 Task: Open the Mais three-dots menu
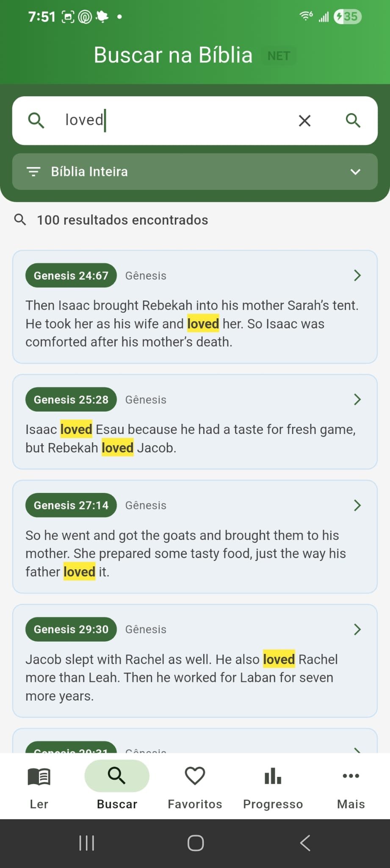(351, 776)
